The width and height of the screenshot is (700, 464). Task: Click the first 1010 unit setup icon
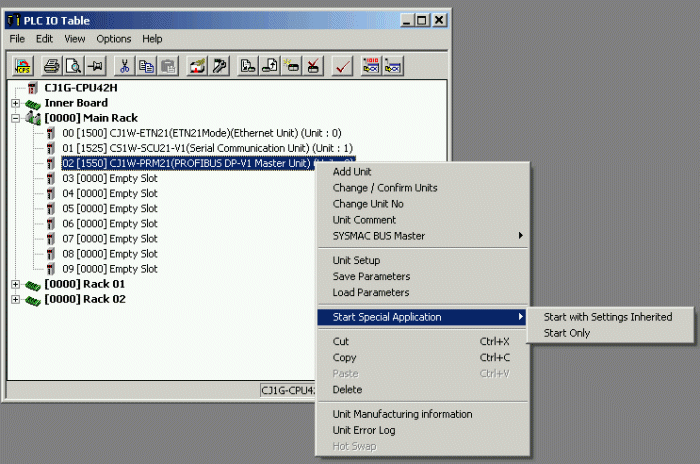[371, 66]
